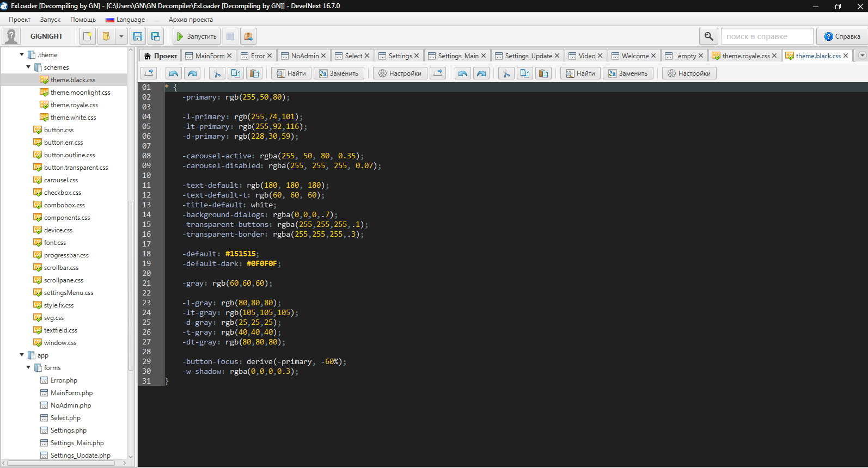Switch to the Settings_Main tab

tap(458, 56)
